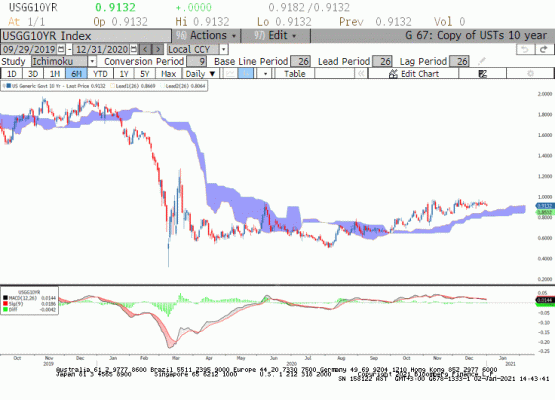Click the undo arrow icon
The image size is (555, 400).
pos(525,49)
